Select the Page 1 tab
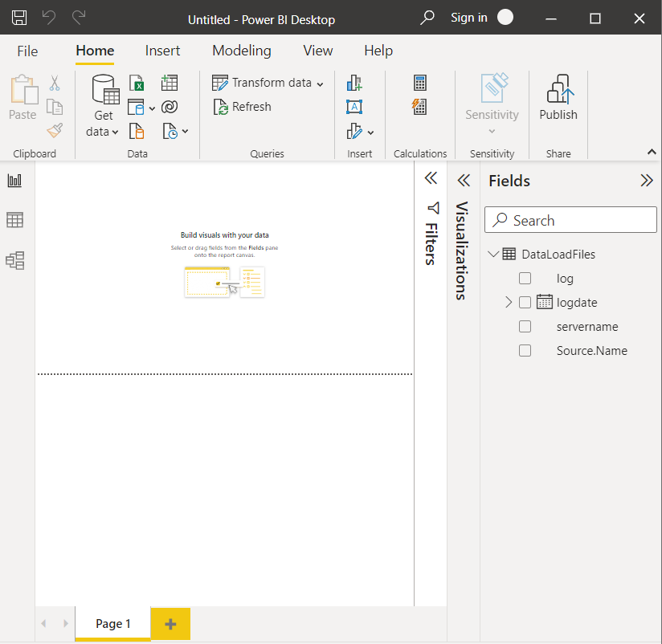Image resolution: width=662 pixels, height=644 pixels. [112, 624]
